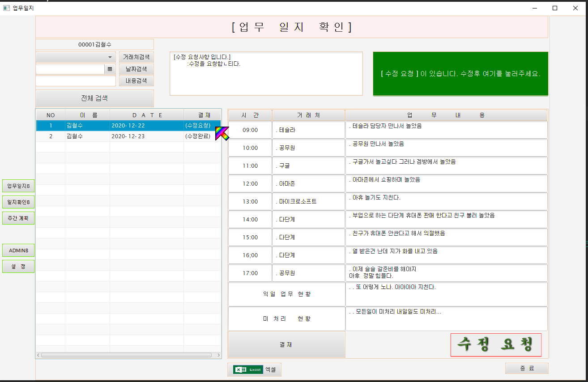Click the Excel export button
The image size is (588, 382).
[255, 369]
